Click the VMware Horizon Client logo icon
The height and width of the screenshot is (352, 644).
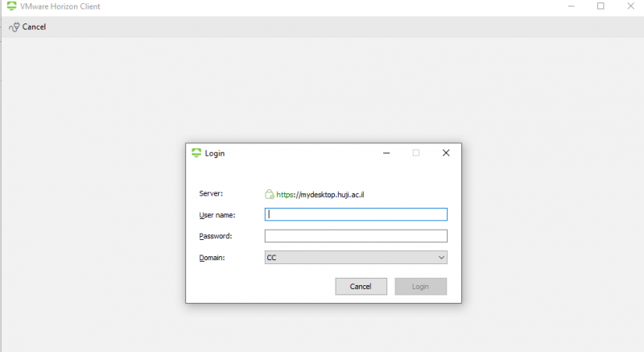(x=11, y=6)
